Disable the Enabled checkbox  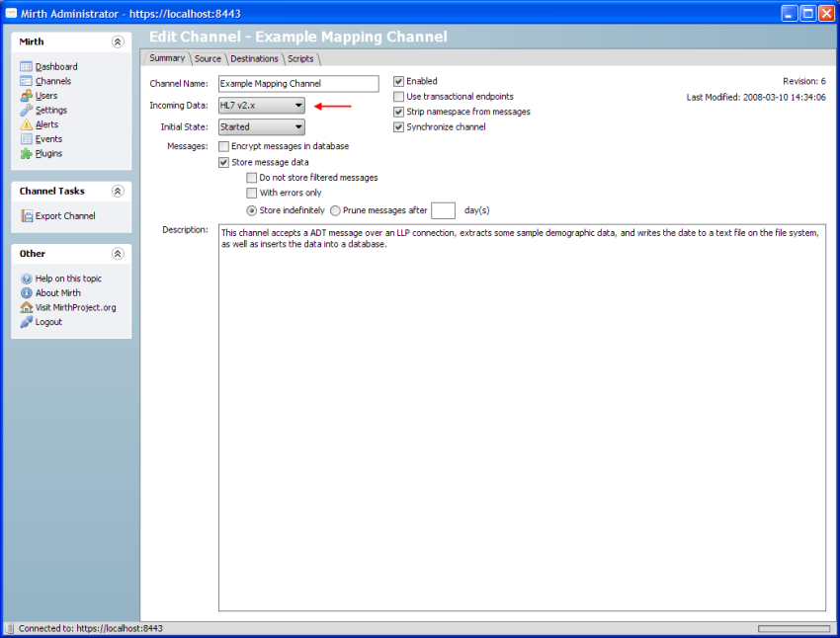click(399, 81)
